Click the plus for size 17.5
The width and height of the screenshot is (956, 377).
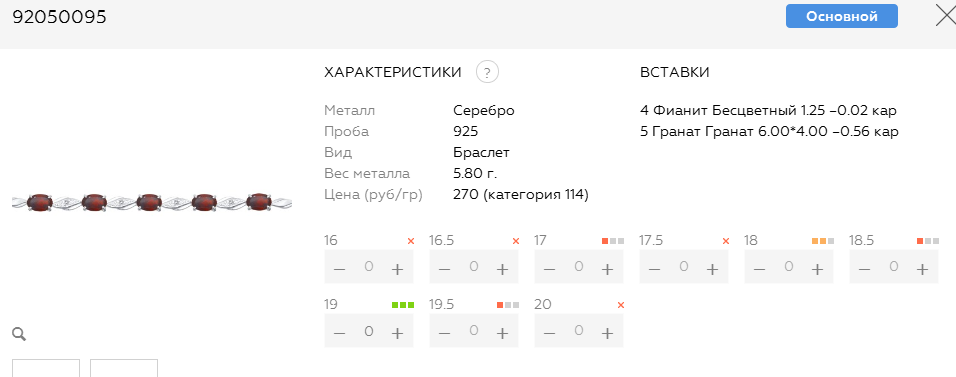point(712,269)
